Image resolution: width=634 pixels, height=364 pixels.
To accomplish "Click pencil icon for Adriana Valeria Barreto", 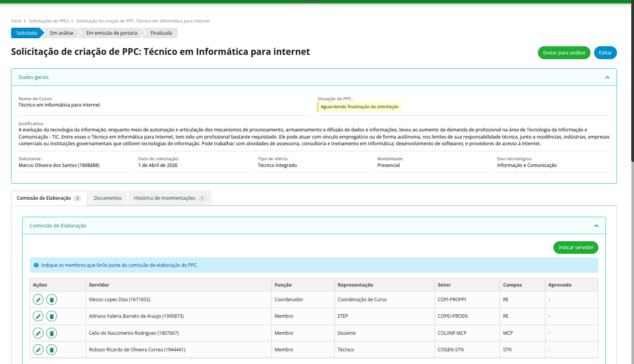I will [x=38, y=316].
